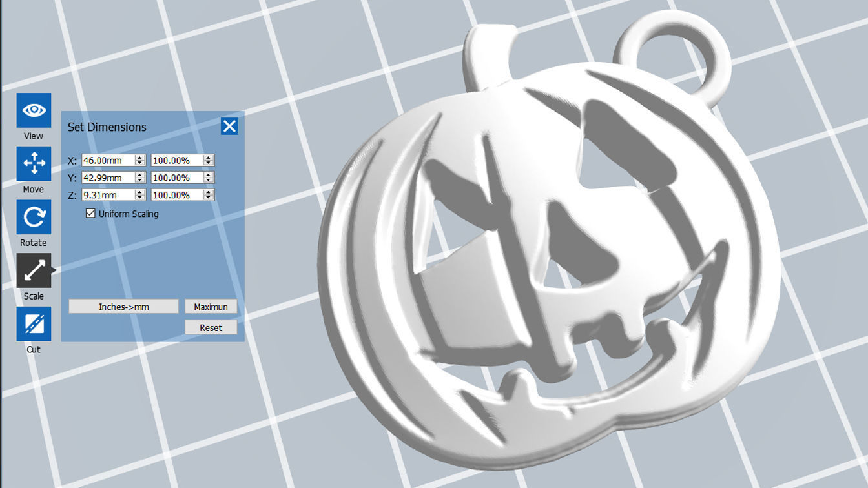Edit the Z dimension value field
The width and height of the screenshot is (868, 488).
click(x=110, y=194)
